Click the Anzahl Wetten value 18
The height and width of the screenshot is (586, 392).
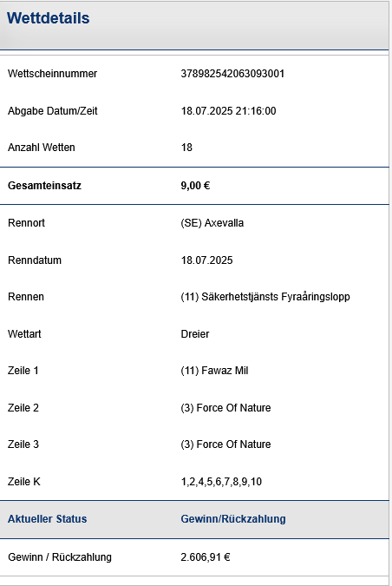pos(186,148)
